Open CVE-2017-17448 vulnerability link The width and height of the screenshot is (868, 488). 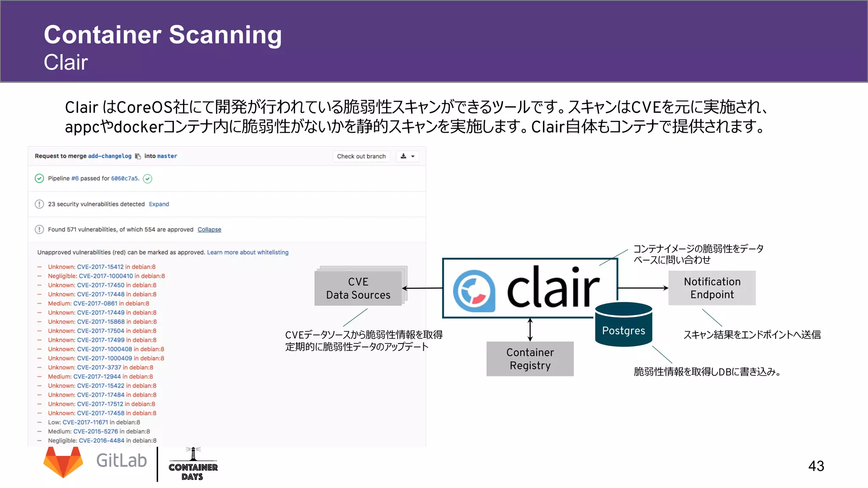(101, 294)
